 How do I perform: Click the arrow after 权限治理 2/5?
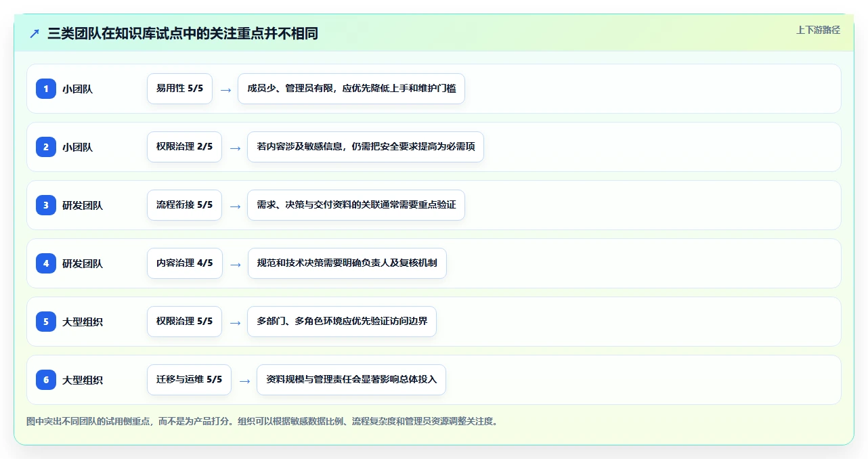click(235, 148)
